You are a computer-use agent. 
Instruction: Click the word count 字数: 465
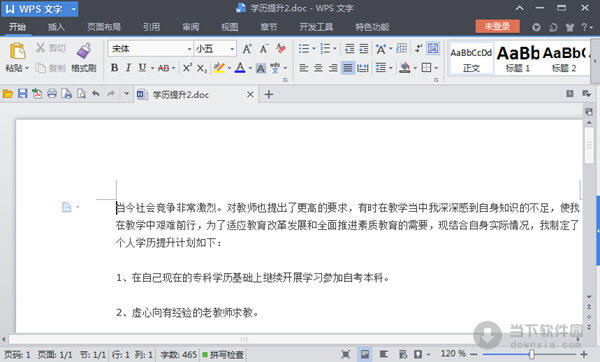tap(178, 355)
